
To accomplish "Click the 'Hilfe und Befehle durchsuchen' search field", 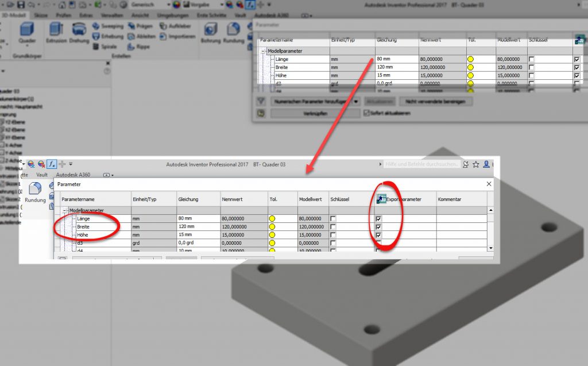I will (x=421, y=164).
